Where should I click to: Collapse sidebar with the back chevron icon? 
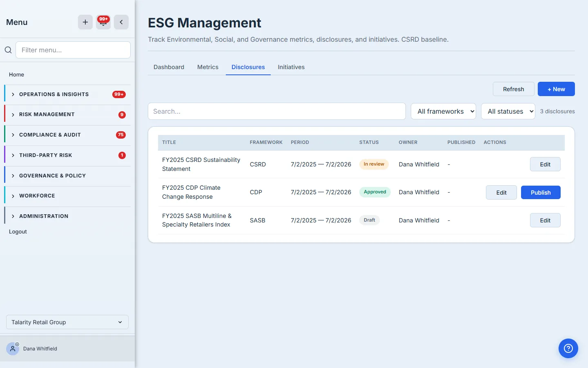(x=121, y=22)
